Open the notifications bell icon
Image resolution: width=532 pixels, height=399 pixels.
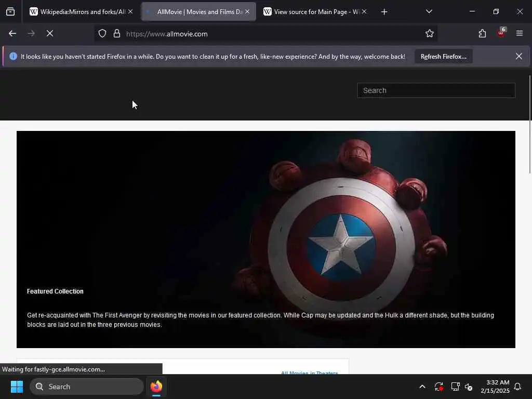click(x=517, y=387)
